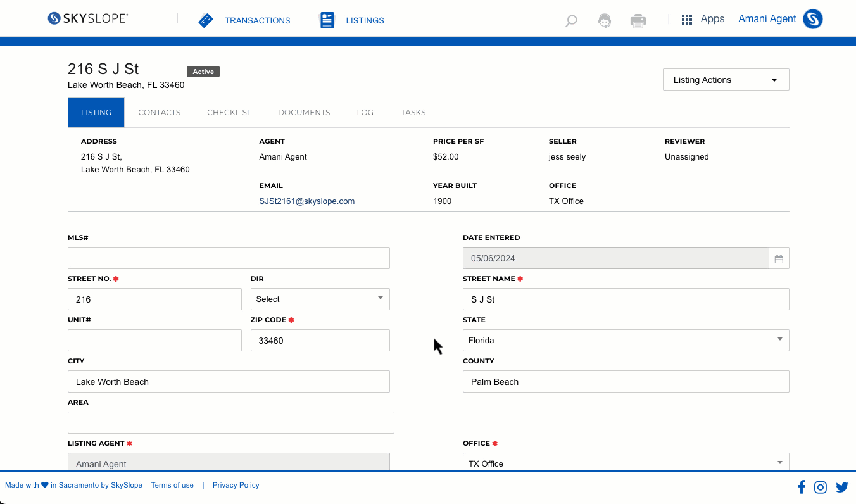
Task: Switch to the Checklist tab
Action: (x=229, y=112)
